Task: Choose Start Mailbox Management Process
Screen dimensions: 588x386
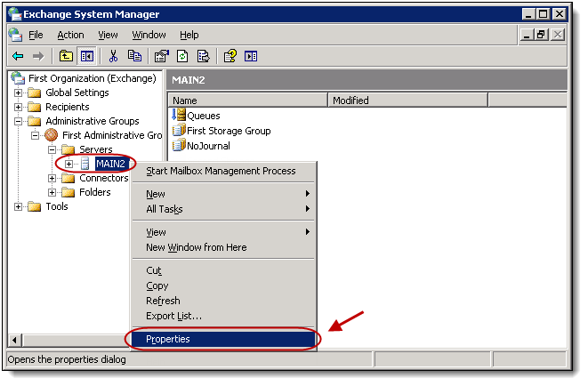Action: [222, 171]
